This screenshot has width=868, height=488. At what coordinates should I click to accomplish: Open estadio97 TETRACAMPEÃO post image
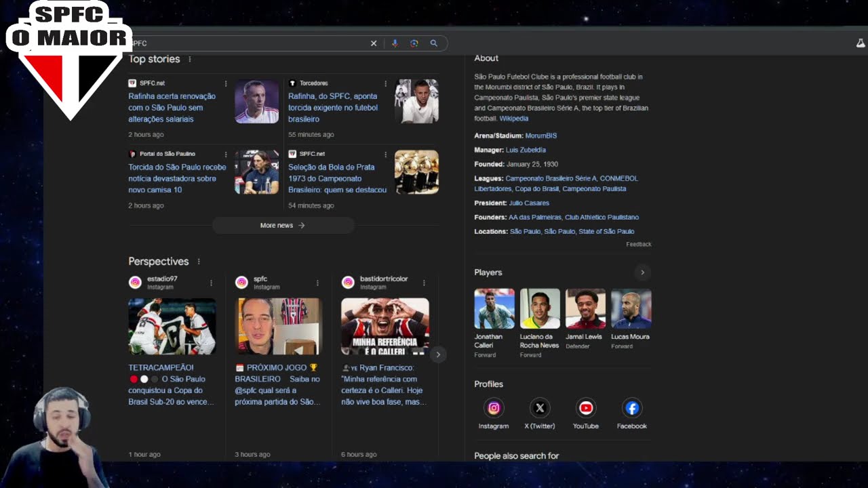pos(172,327)
